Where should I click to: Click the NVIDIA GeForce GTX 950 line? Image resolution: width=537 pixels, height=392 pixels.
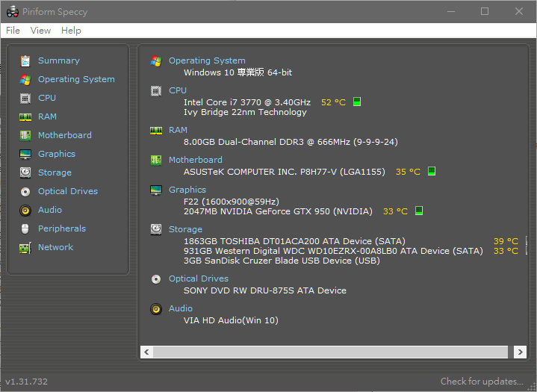278,211
